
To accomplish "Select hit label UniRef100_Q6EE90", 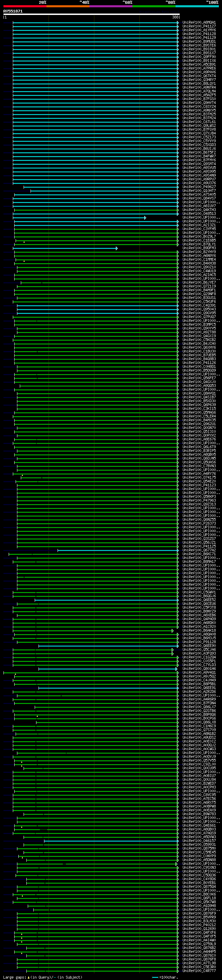I will click(199, 645).
